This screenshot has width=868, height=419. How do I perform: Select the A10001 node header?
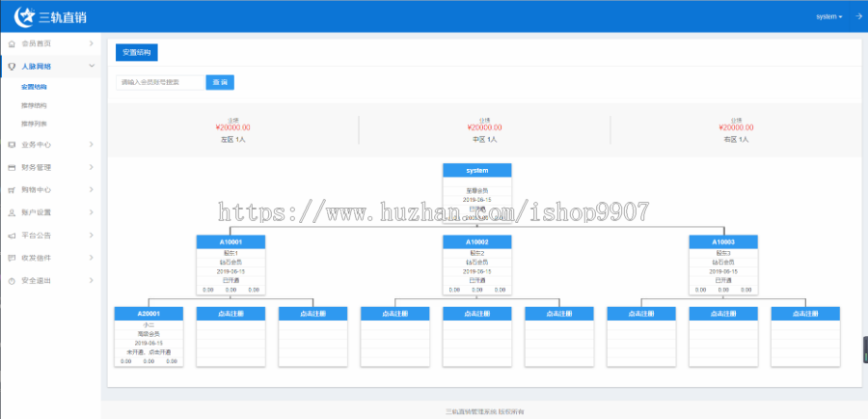tap(231, 242)
